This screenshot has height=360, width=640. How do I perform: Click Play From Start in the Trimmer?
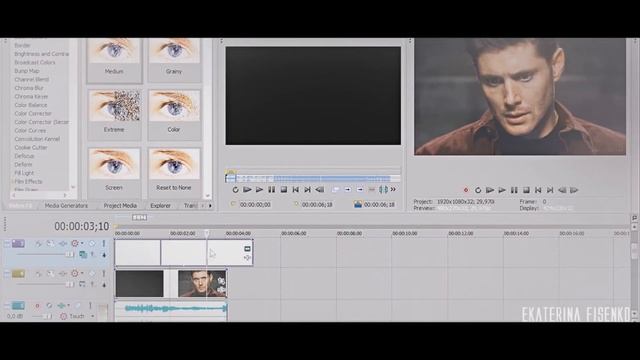247,190
